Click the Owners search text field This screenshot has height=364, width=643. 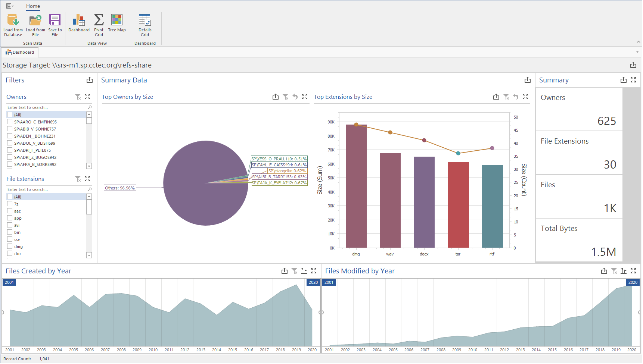(x=47, y=107)
